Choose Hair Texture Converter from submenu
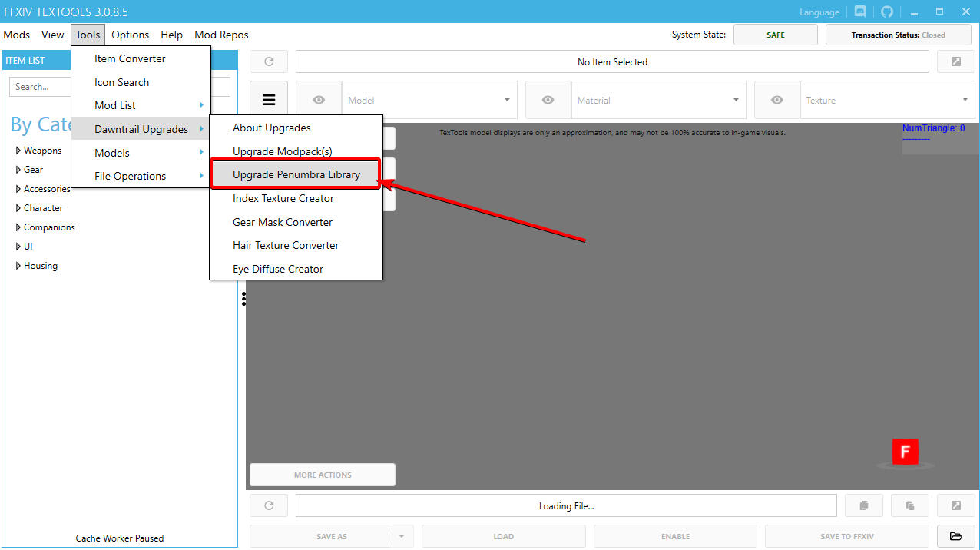Screen dimensions: 980x550 pyautogui.click(x=286, y=245)
